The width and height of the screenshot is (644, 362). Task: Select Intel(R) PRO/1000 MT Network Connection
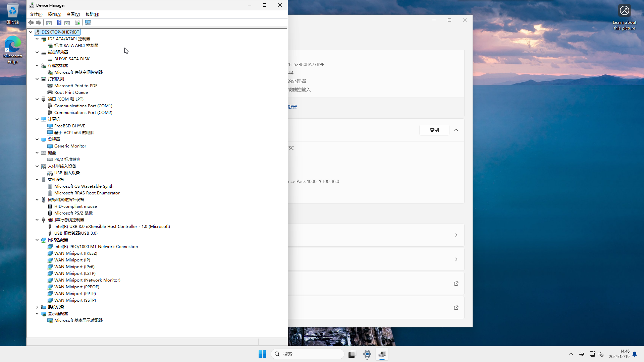pyautogui.click(x=96, y=247)
